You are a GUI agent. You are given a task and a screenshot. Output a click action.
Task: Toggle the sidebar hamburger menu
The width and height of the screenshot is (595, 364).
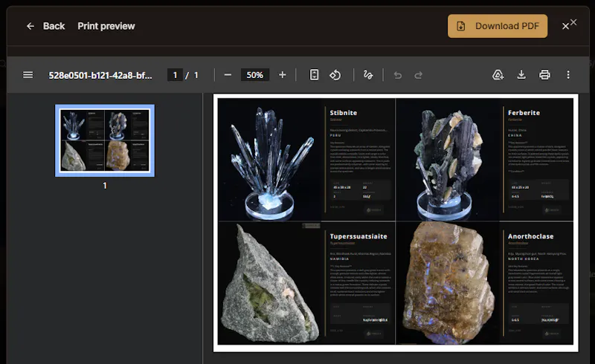tap(28, 75)
